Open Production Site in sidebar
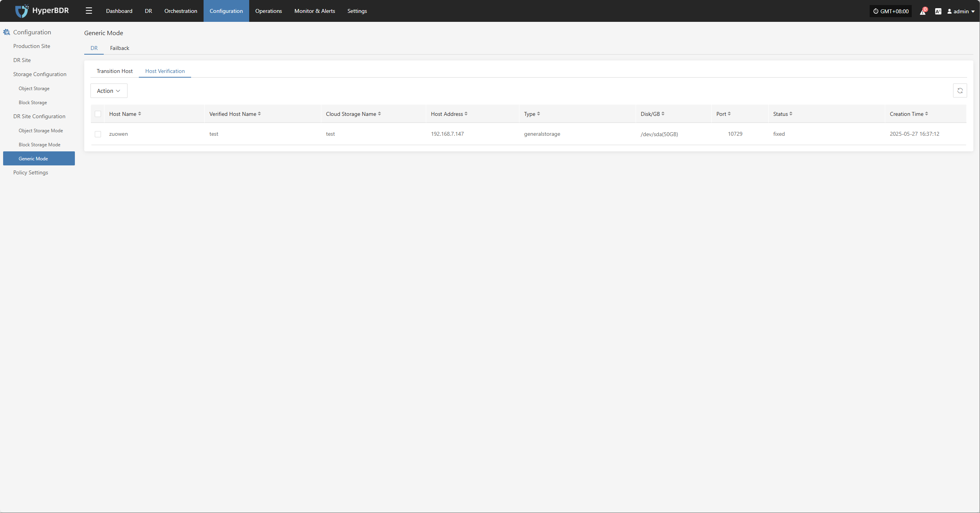Viewport: 980px width, 513px height. pos(32,46)
